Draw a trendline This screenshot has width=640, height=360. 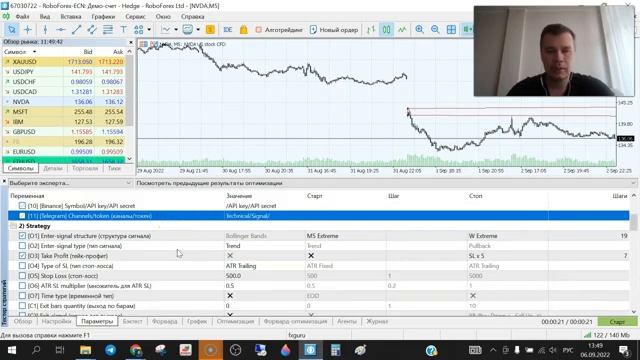point(76,29)
